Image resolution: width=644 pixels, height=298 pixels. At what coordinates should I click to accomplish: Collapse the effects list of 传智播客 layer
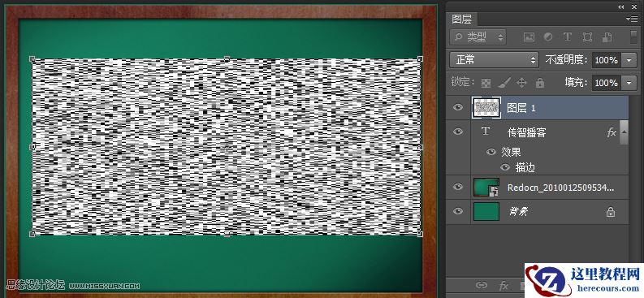tap(624, 132)
